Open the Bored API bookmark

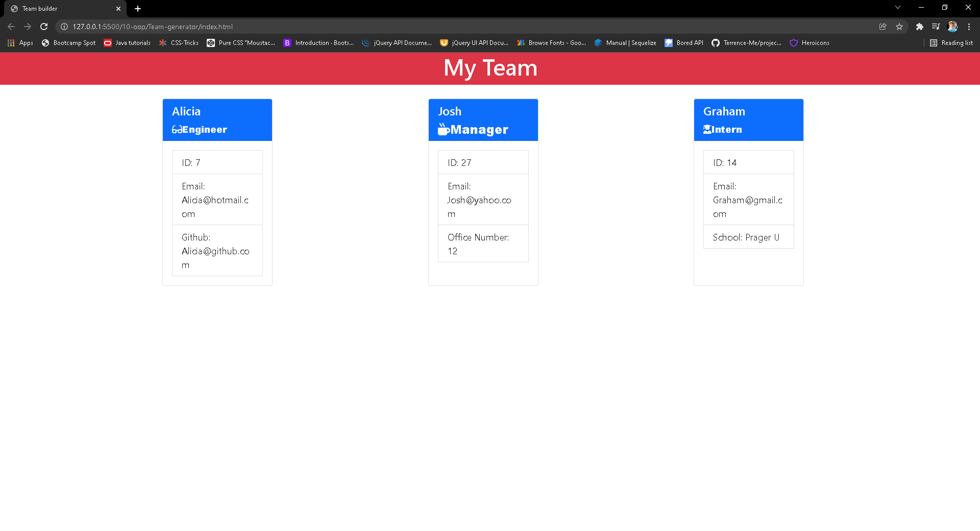683,43
